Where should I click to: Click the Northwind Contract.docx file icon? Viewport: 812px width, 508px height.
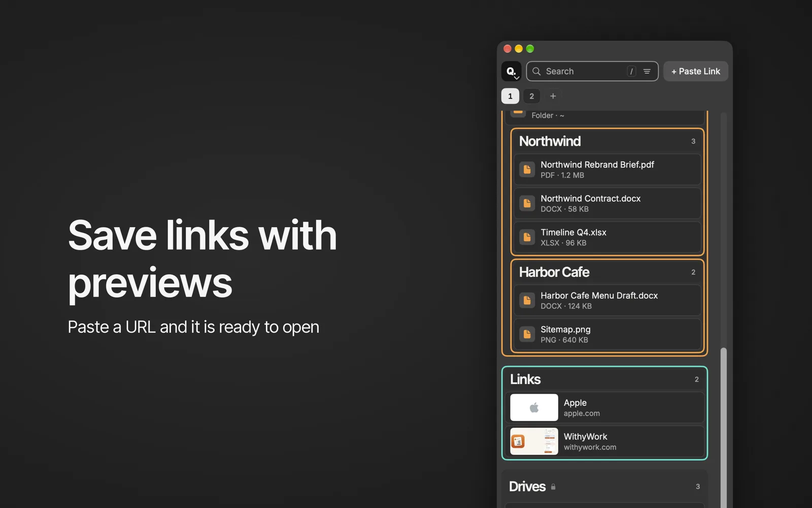click(x=527, y=203)
